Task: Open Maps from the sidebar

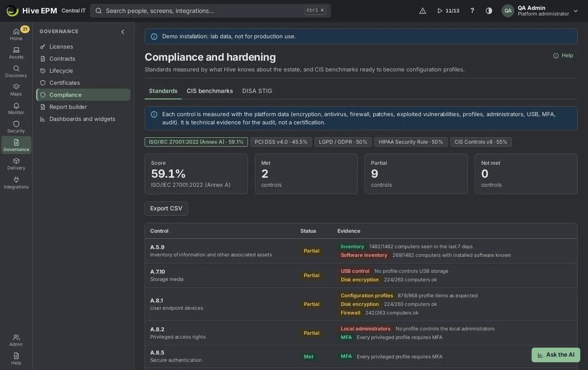Action: pyautogui.click(x=16, y=90)
